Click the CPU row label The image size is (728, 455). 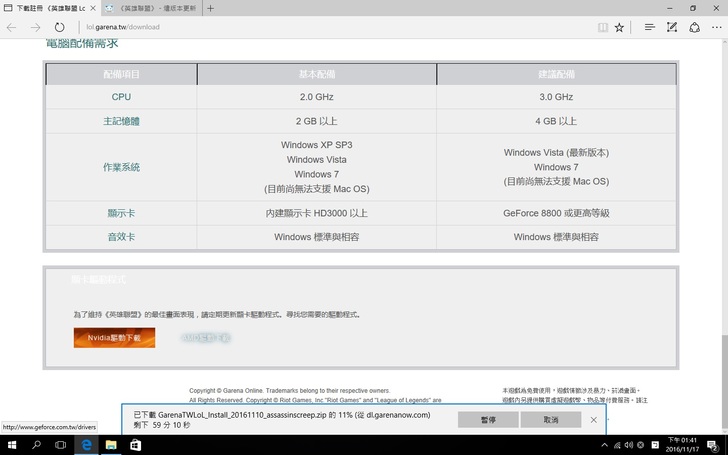point(121,97)
